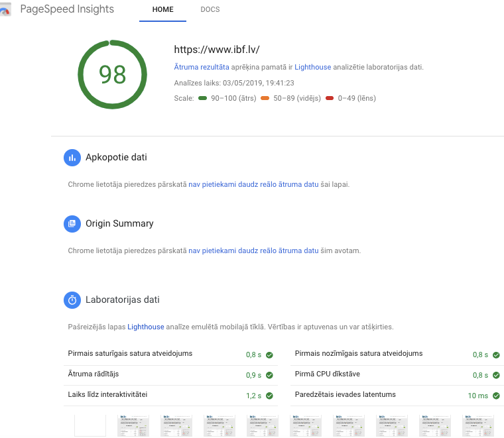Screen dimensions: 504x438
Task: Click the 1,2 s interactivity value
Action: pos(253,396)
